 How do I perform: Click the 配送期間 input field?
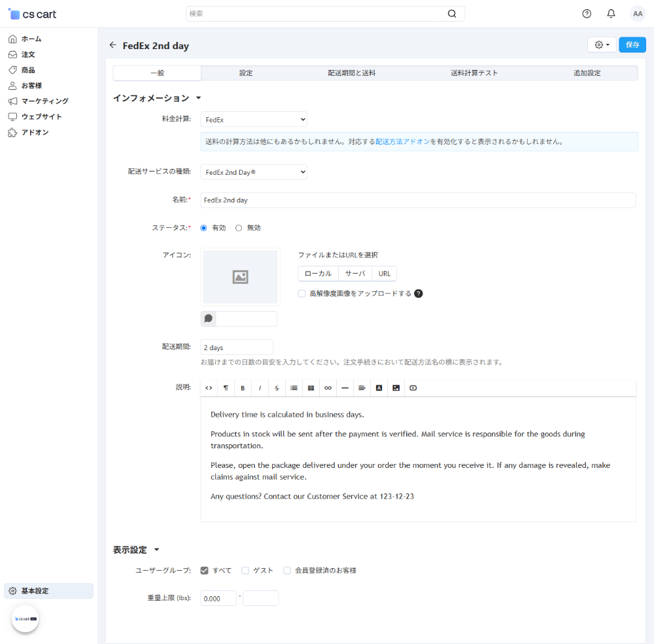click(237, 348)
